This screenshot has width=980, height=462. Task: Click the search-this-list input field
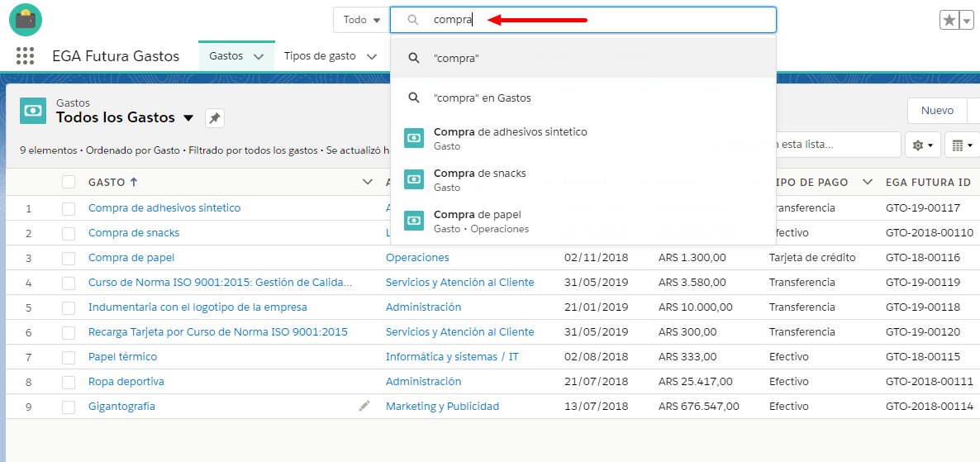pos(836,145)
